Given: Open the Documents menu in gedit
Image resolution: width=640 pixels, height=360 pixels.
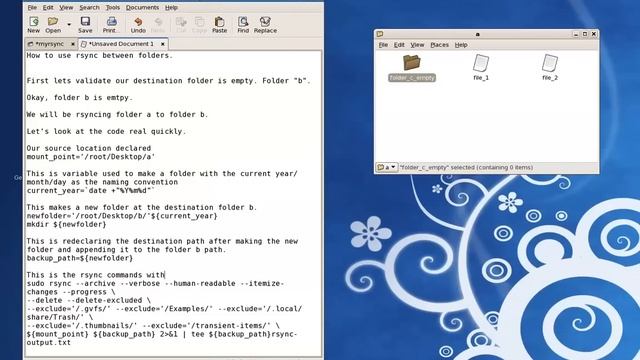Looking at the screenshot, I should (x=142, y=7).
